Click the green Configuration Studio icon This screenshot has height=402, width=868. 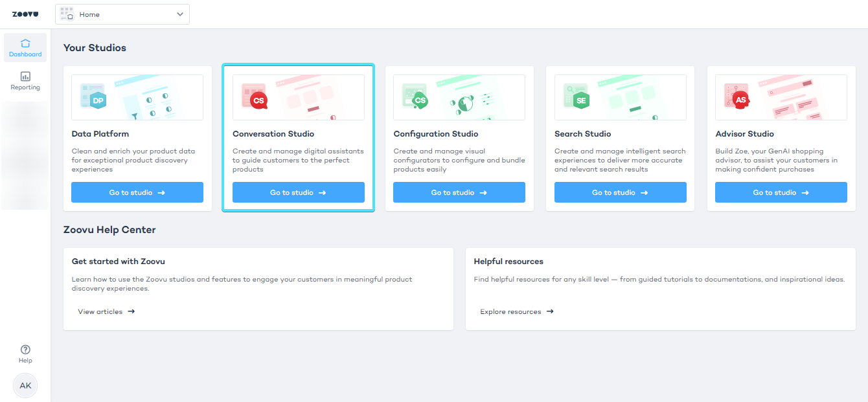click(418, 100)
